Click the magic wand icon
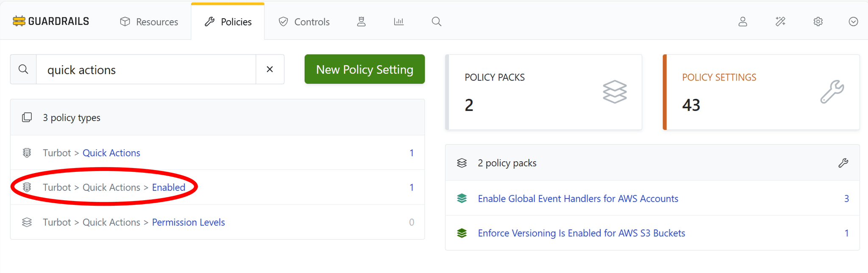 pos(780,22)
